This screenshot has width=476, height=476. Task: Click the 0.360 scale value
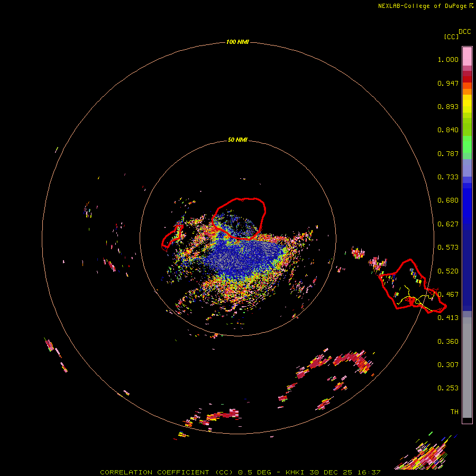[x=448, y=342]
